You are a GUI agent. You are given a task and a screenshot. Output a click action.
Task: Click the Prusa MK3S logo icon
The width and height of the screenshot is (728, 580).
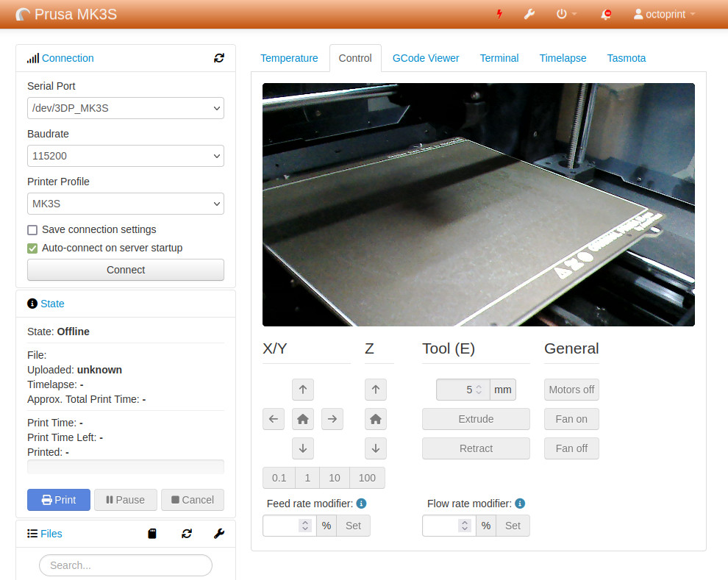[x=23, y=15]
